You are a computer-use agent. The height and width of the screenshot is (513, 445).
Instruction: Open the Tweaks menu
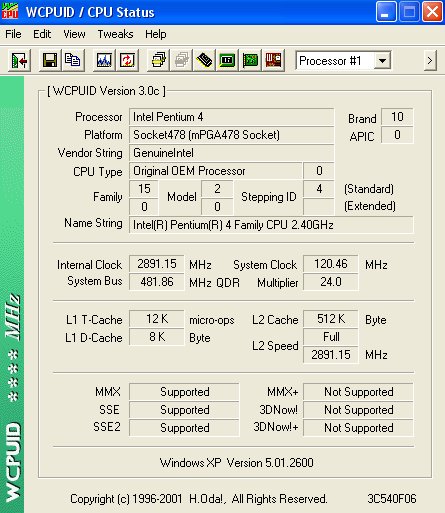tap(115, 34)
